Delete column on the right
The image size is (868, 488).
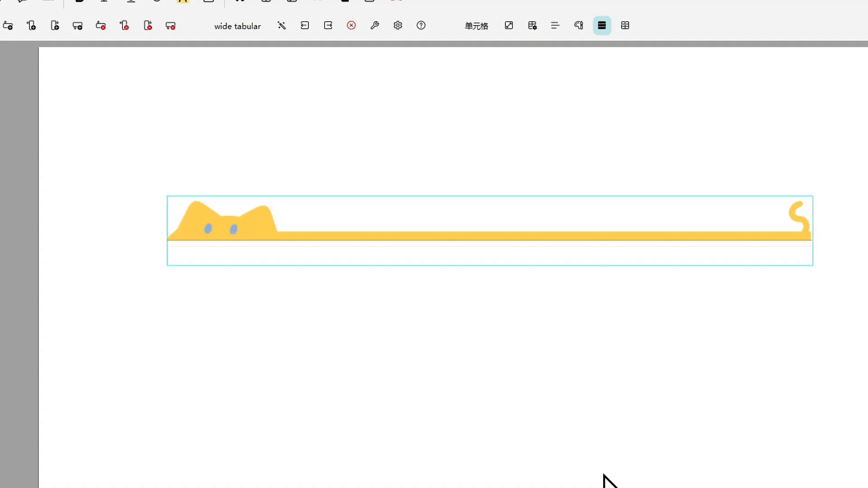(148, 26)
